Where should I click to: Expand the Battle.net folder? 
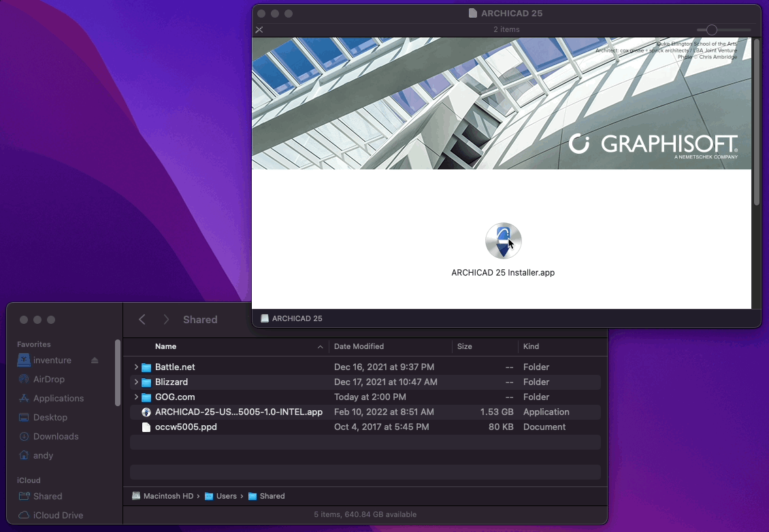[x=136, y=367]
